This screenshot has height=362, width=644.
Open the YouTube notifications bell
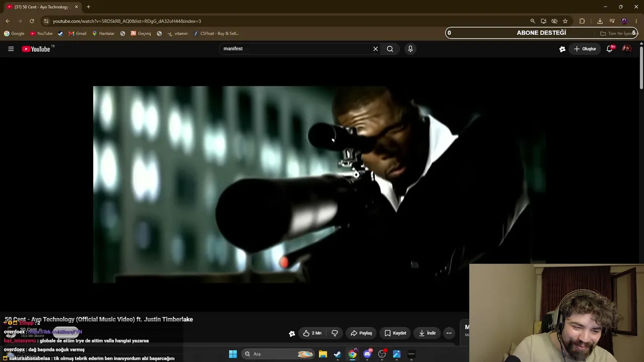tap(610, 49)
